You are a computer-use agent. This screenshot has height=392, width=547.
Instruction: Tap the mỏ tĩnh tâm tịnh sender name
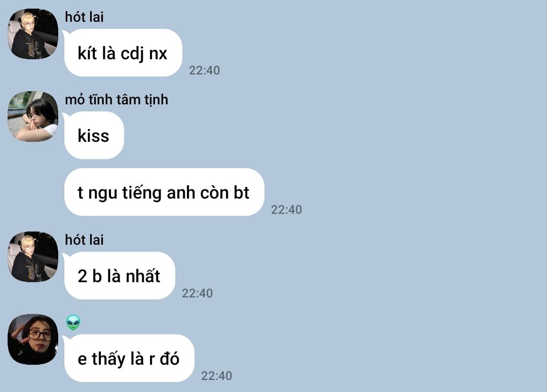116,100
